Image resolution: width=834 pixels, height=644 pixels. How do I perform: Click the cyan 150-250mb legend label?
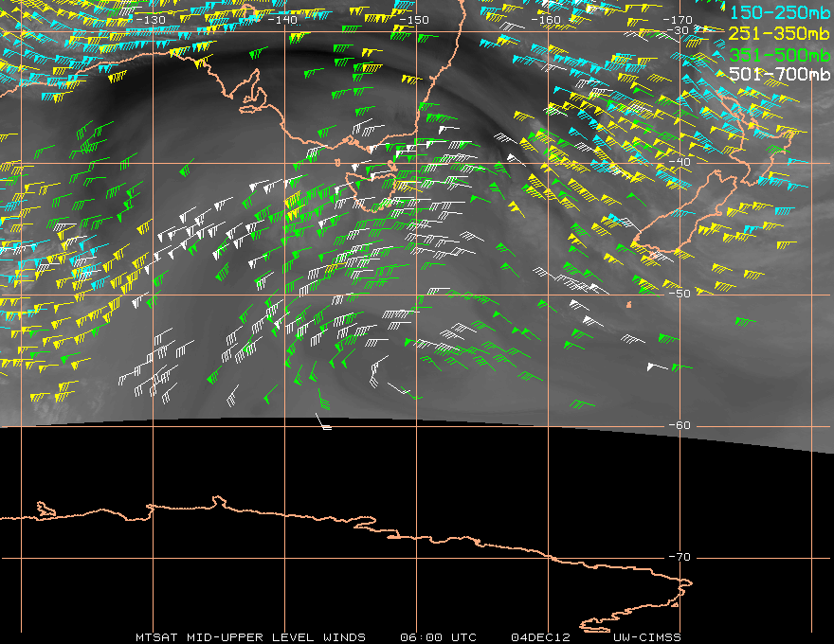coord(779,12)
